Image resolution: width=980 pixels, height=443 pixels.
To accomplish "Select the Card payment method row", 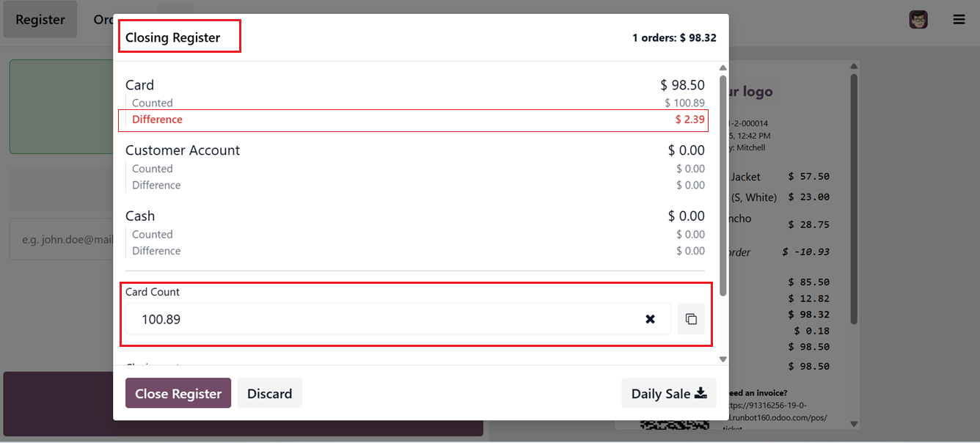I will 414,85.
